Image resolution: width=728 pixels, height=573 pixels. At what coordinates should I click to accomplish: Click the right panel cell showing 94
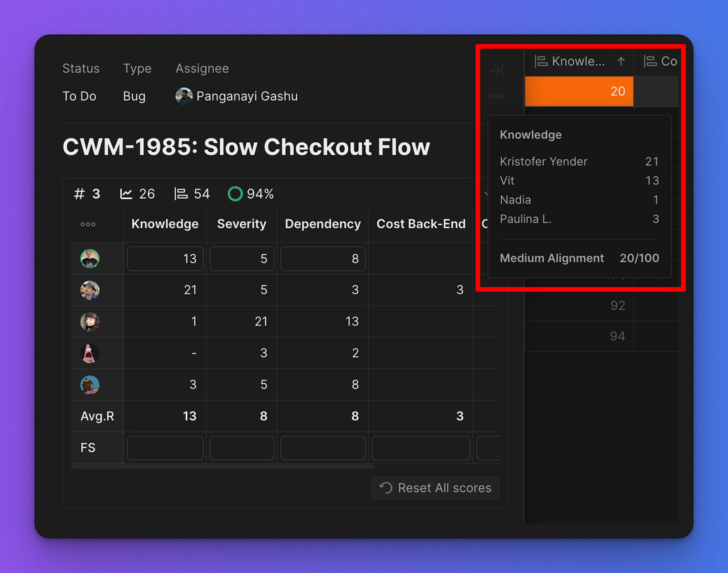579,336
